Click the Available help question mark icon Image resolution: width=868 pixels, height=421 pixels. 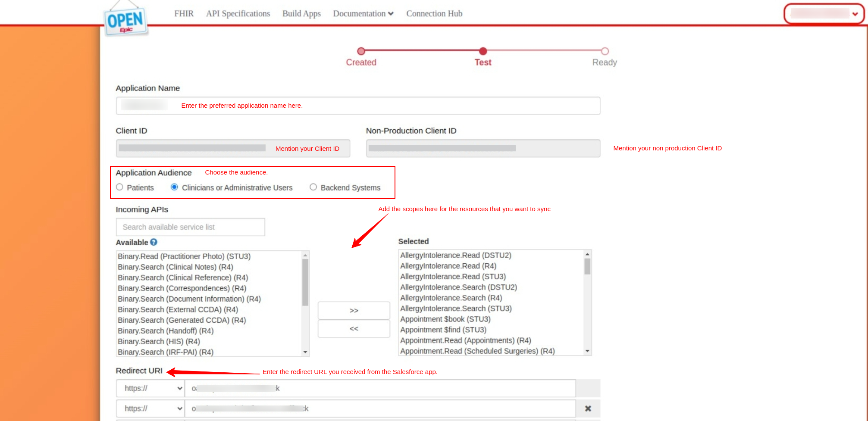pyautogui.click(x=154, y=242)
